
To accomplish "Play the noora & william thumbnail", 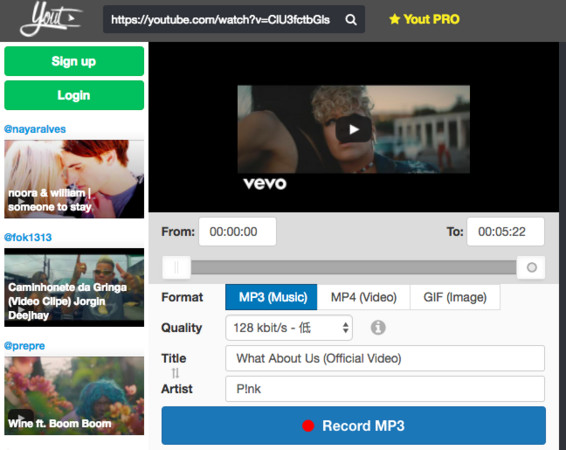I will click(x=74, y=179).
